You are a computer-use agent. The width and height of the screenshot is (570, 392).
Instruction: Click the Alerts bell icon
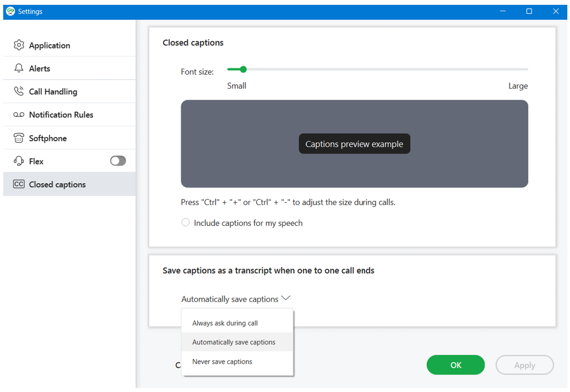click(19, 68)
